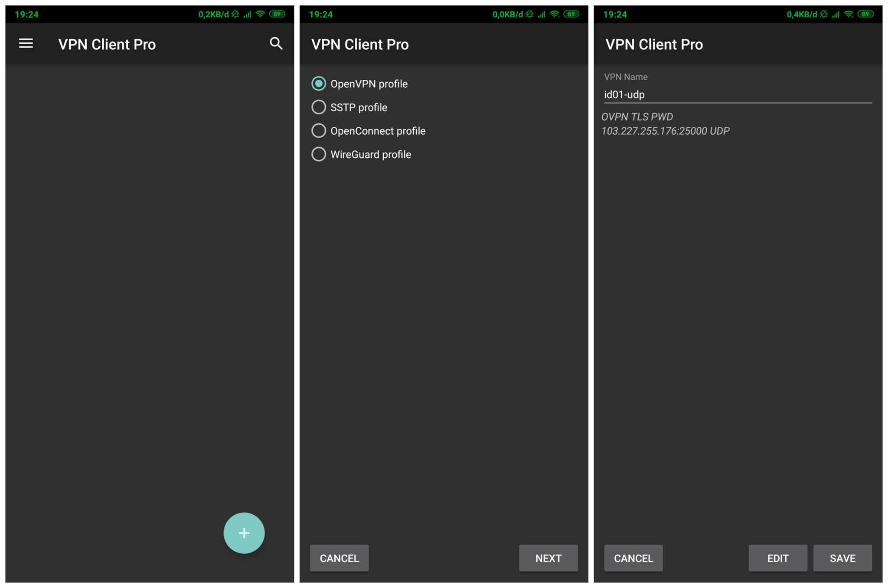Open the hamburger navigation menu

pyautogui.click(x=26, y=43)
